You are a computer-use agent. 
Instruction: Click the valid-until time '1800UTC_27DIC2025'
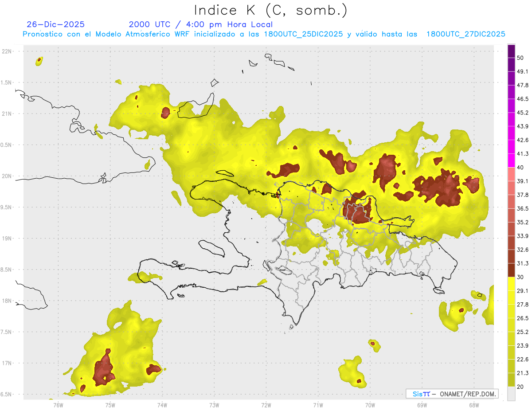465,34
